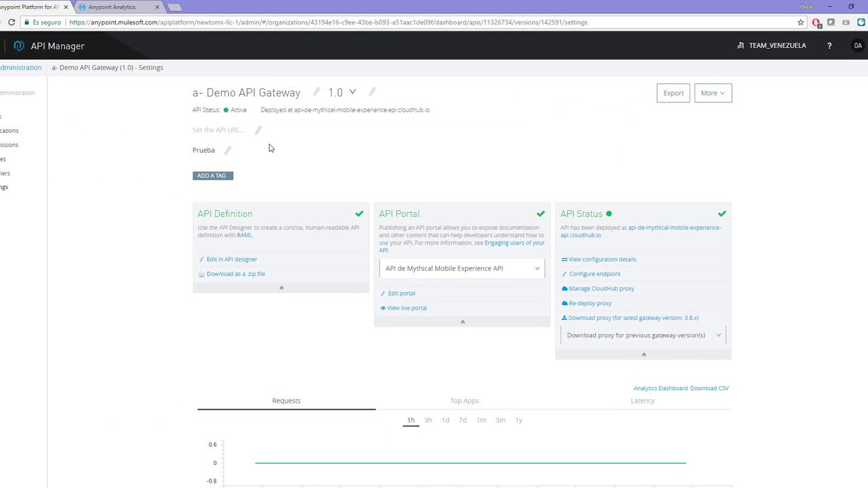Open TEAM_VENEZUELA organization switcher
Viewport: 868px width, 488px height.
(772, 45)
